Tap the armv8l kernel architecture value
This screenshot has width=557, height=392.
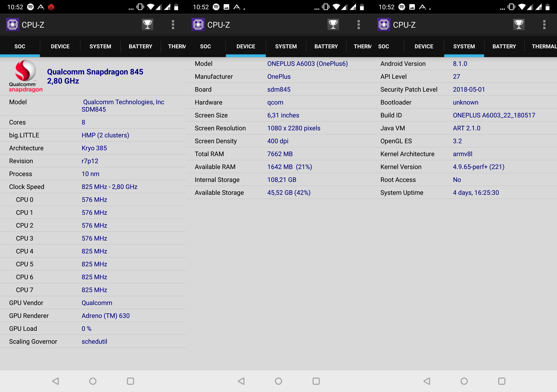coord(462,154)
